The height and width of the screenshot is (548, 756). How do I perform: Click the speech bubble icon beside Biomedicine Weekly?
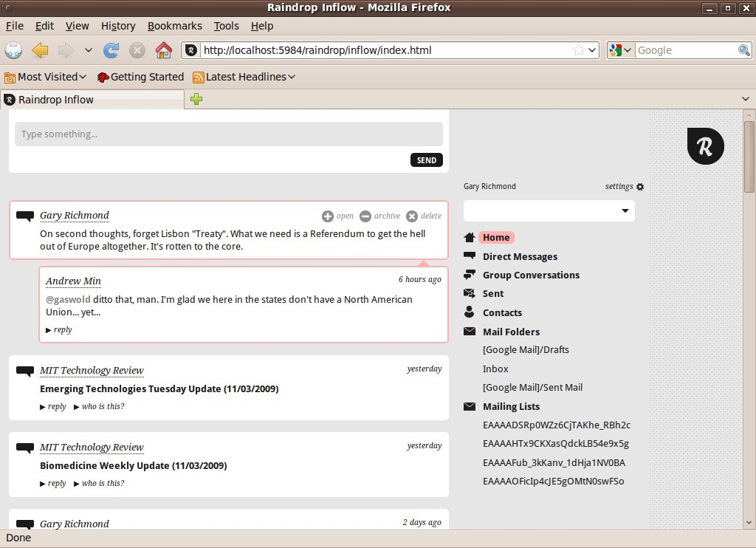click(25, 448)
